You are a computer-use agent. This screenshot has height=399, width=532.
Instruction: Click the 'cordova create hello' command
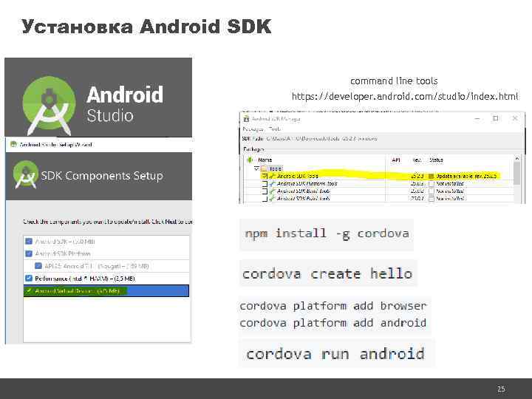[x=327, y=273]
